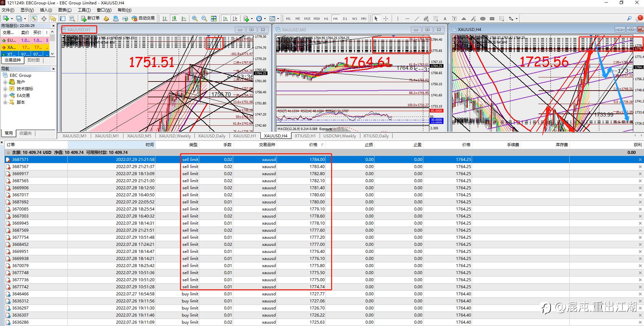This screenshot has width=644, height=326.
Task: Click the Zoom In magnifier icon
Action: (195, 19)
